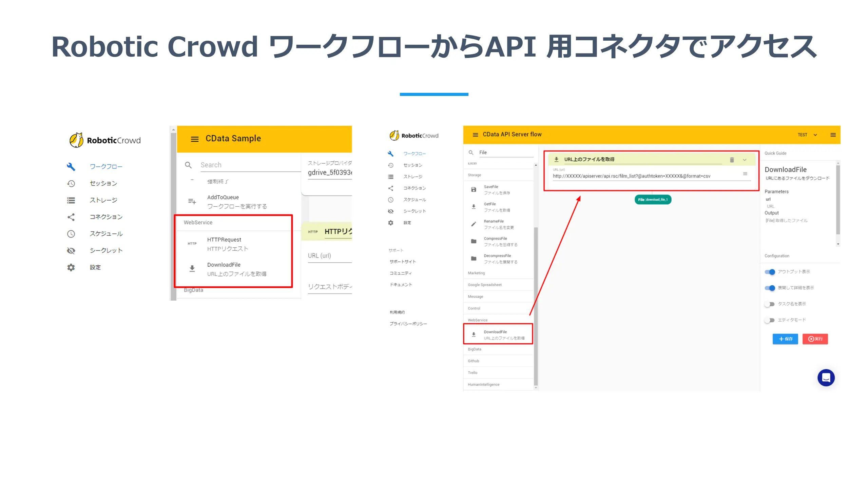Click the RenameFile pencil icon
This screenshot has width=868, height=488.
click(x=474, y=223)
